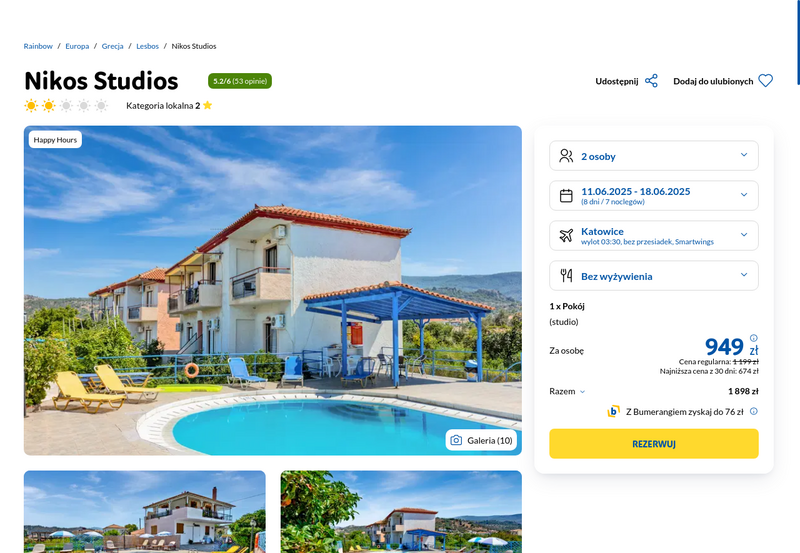Navigate to Lesbos breadcrumb link
The height and width of the screenshot is (553, 800).
[x=147, y=46]
